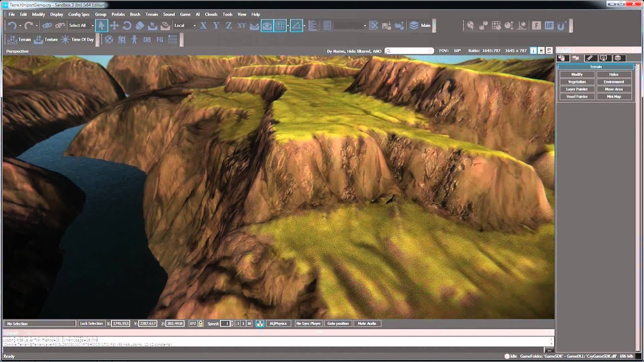This screenshot has width=644, height=362.
Task: Open the Terrain menu
Action: pos(151,15)
